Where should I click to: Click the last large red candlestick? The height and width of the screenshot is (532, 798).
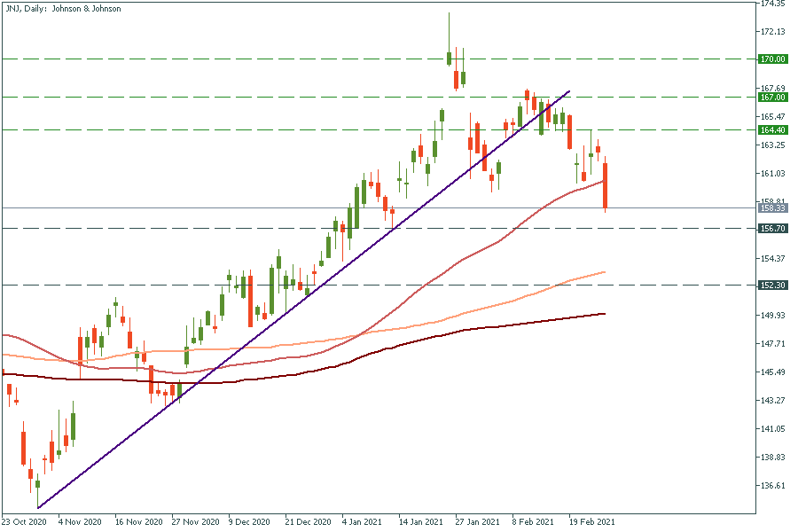605,185
